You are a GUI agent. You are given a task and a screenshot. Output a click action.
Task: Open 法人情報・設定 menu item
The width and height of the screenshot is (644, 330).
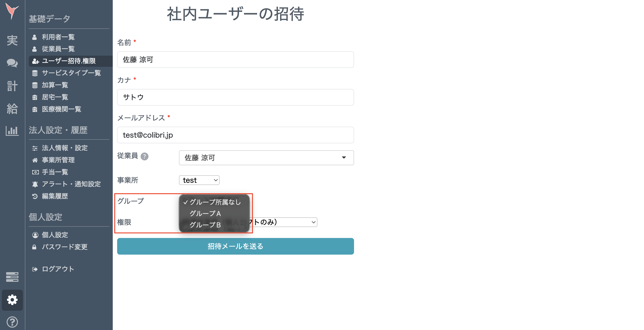coord(64,148)
